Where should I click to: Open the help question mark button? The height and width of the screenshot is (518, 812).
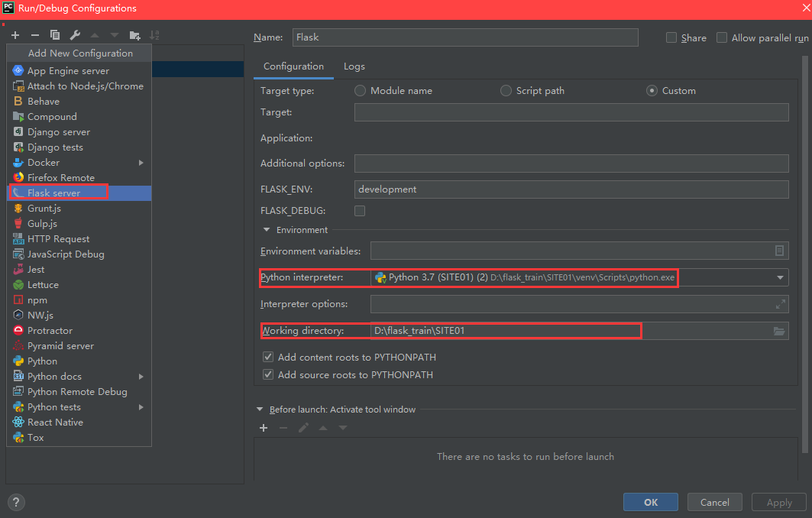point(16,502)
